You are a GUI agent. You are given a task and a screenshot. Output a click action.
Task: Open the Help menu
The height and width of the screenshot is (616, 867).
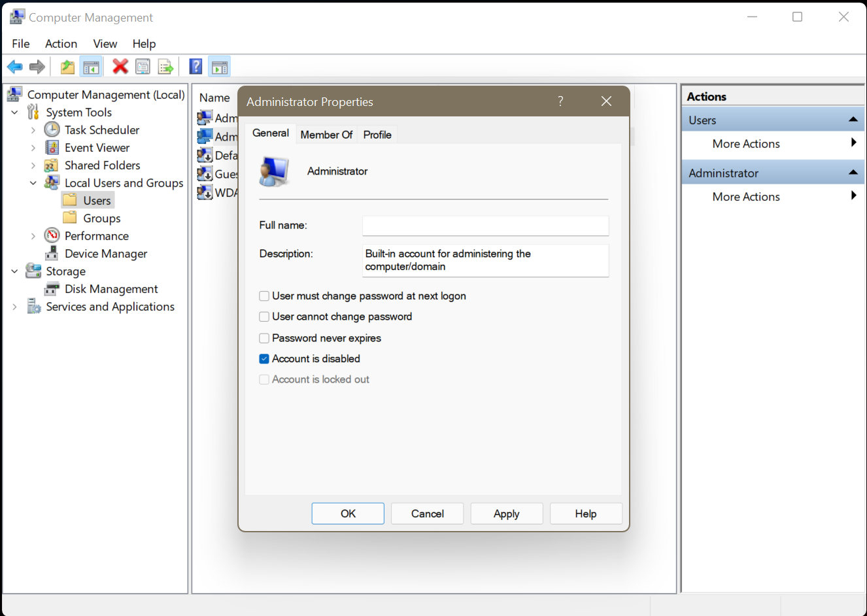click(144, 44)
